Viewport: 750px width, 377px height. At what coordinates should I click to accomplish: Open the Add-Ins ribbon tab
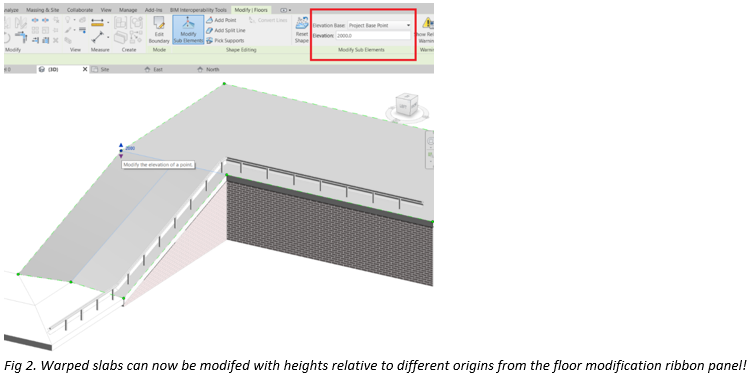click(x=154, y=10)
